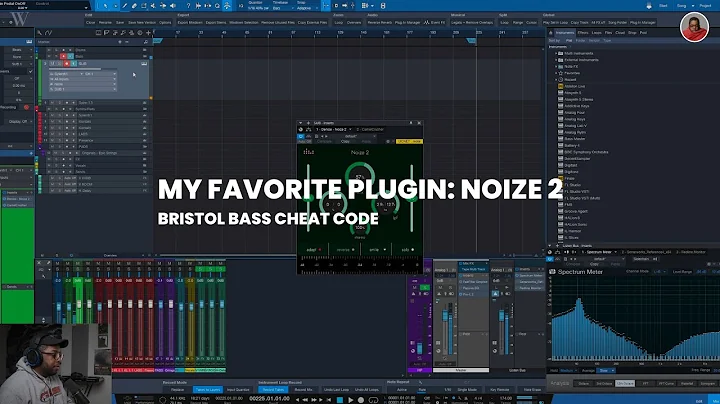Click Remove Unused Files button
The image size is (720, 404).
point(278,22)
